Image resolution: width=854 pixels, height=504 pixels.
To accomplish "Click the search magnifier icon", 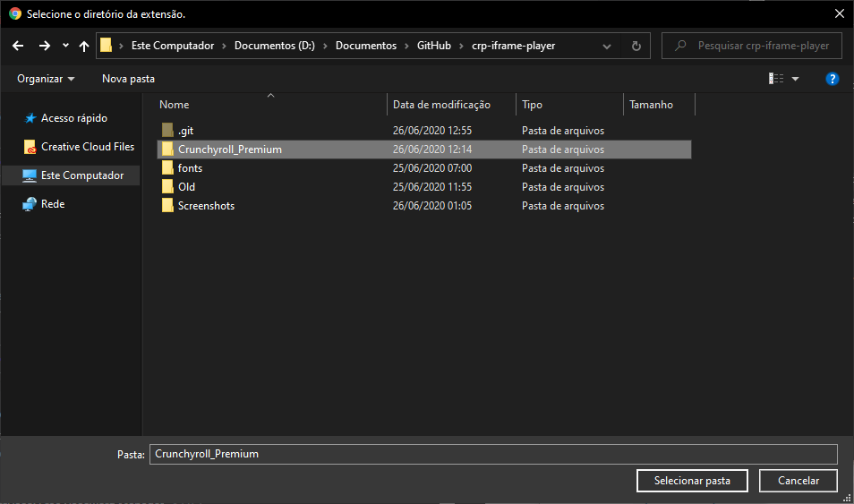I will [680, 46].
